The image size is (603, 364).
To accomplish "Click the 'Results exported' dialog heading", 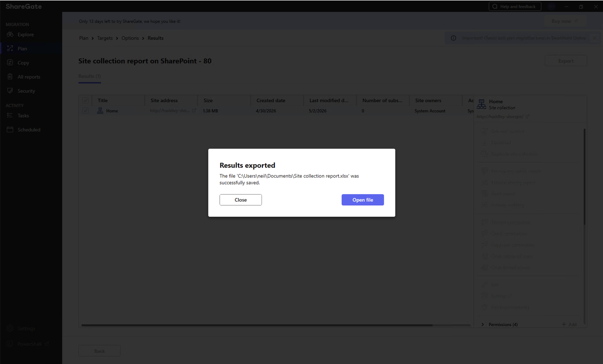I will [x=247, y=165].
